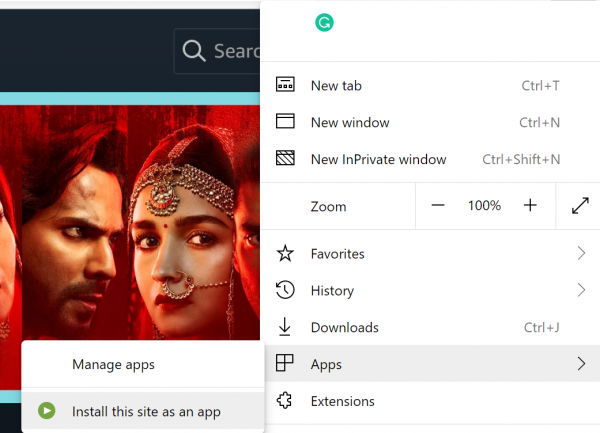Open a New tab from menu
600x433 pixels.
point(430,85)
